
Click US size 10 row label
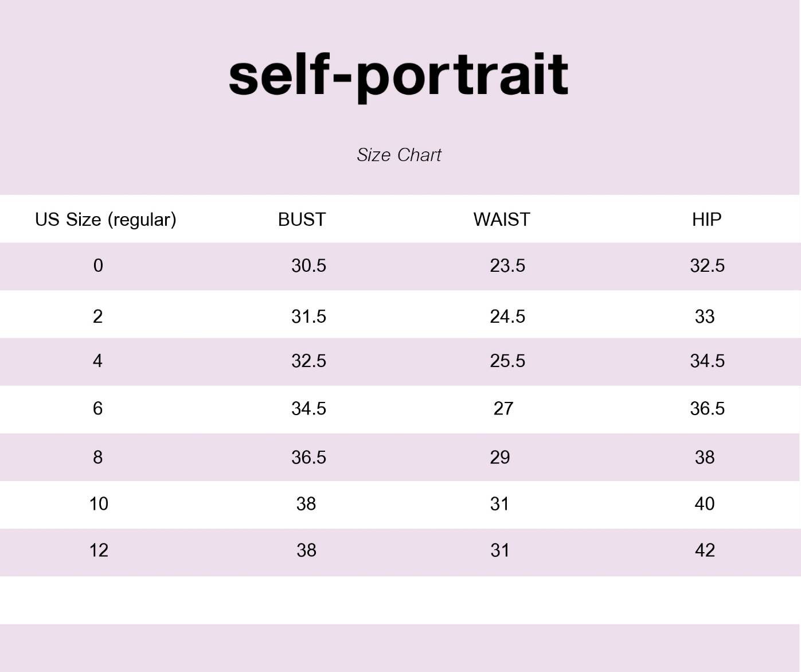(99, 503)
